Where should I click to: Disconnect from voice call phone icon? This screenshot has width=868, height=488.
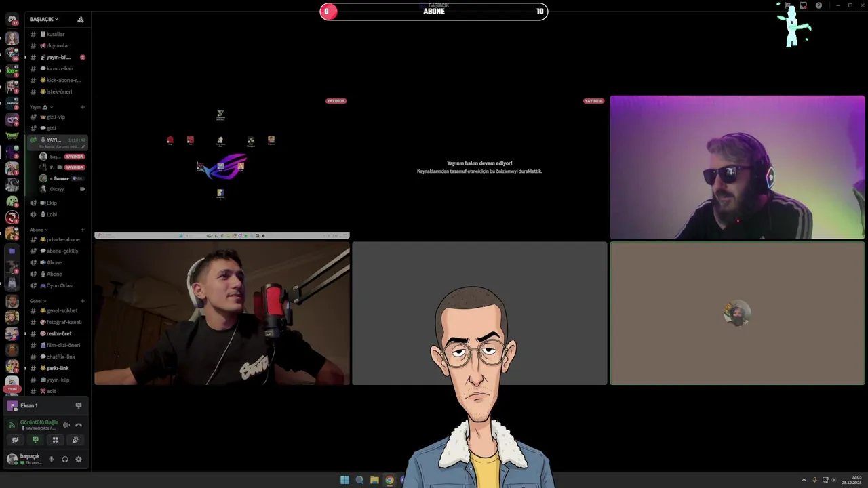tap(79, 425)
